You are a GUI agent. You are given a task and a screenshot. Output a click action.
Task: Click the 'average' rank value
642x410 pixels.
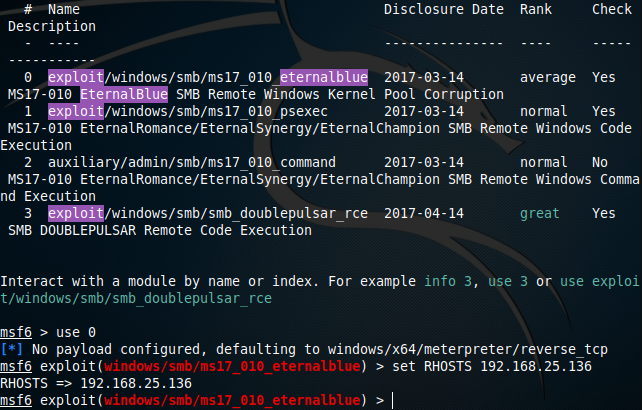coord(548,77)
